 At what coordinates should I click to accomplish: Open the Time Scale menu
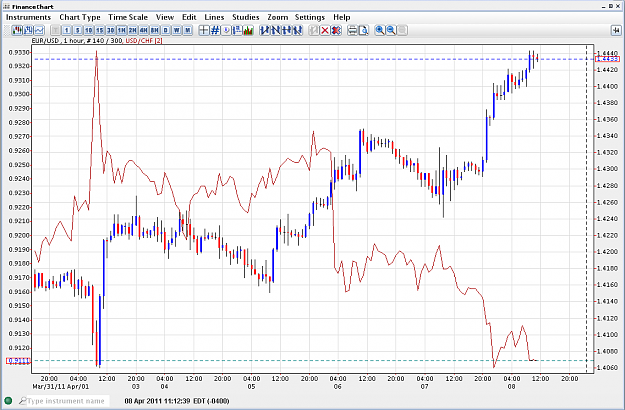point(128,17)
